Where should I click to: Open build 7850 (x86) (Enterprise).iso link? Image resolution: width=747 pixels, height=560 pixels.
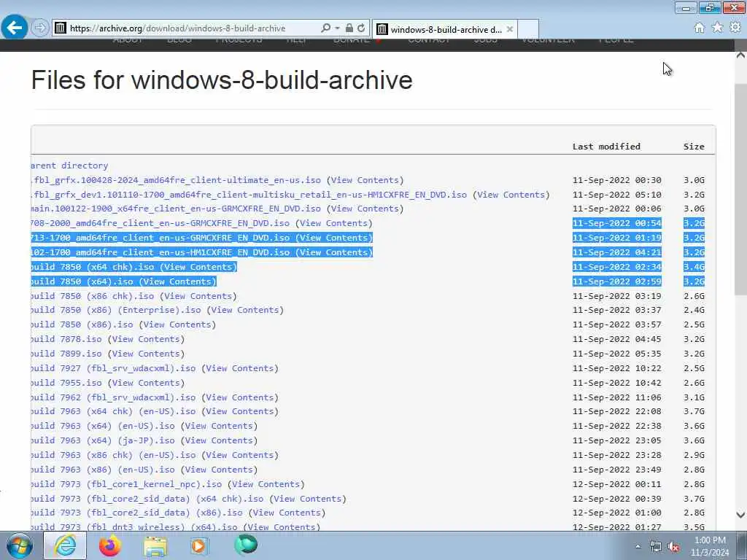pos(116,310)
